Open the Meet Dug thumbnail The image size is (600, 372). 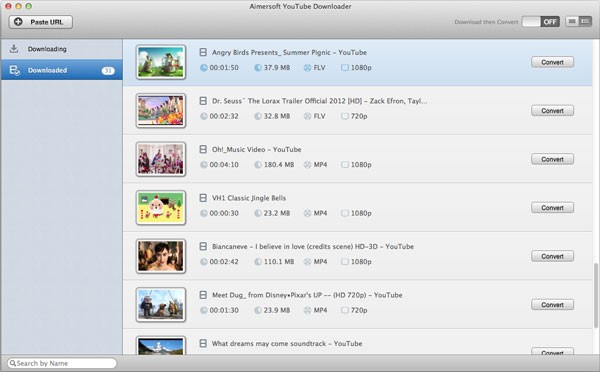click(161, 305)
